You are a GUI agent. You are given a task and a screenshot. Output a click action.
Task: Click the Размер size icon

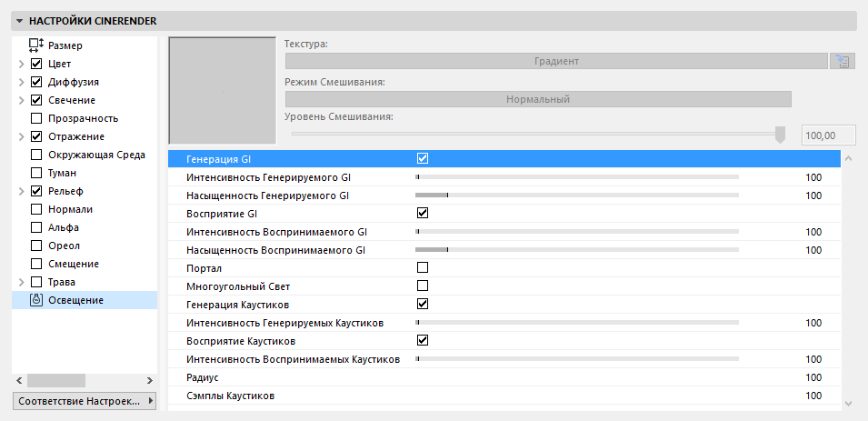(x=36, y=45)
